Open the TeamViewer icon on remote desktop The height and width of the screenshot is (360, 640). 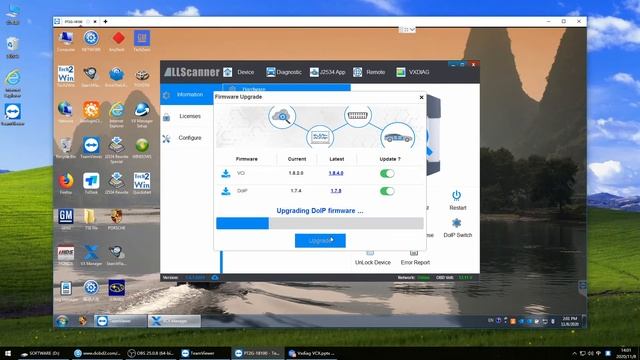[91, 147]
